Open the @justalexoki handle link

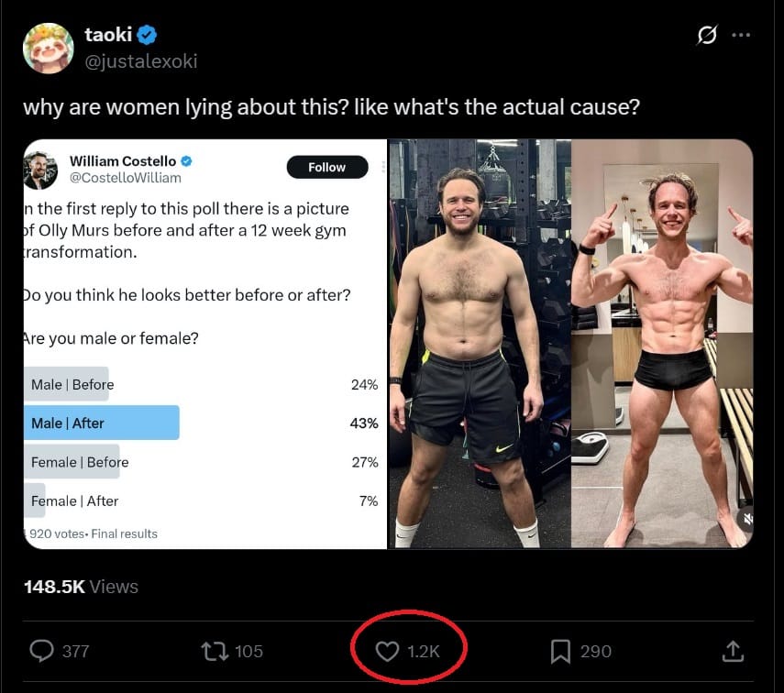tap(140, 61)
